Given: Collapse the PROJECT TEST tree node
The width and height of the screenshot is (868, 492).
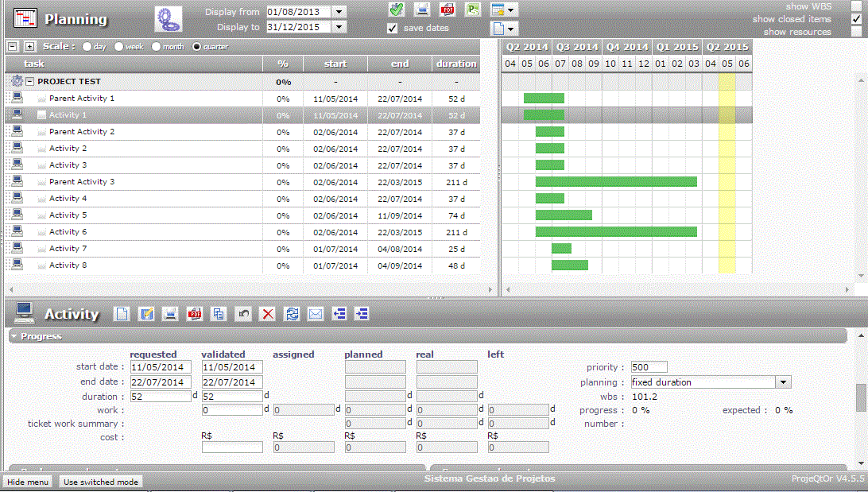Looking at the screenshot, I should [29, 81].
